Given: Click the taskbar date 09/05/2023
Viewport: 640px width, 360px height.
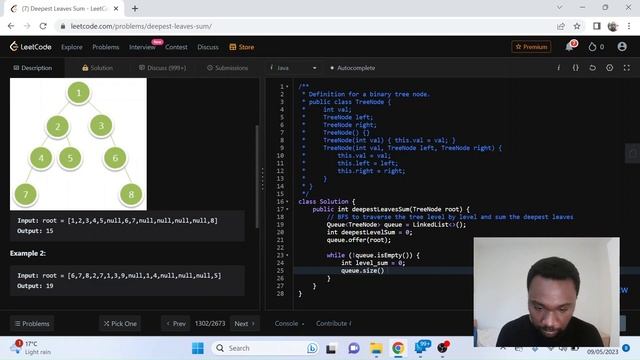Looking at the screenshot, I should point(602,351).
